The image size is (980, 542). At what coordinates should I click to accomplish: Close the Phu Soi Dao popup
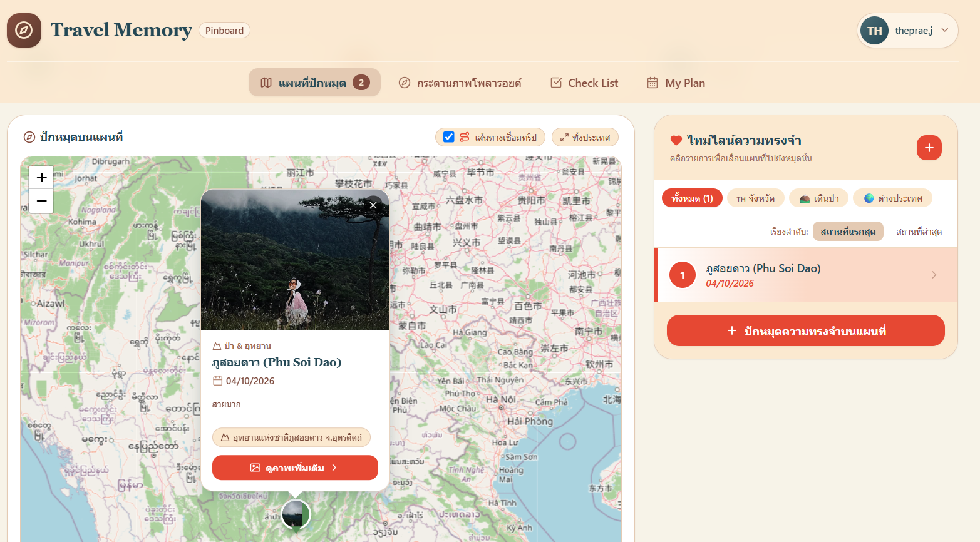click(373, 205)
